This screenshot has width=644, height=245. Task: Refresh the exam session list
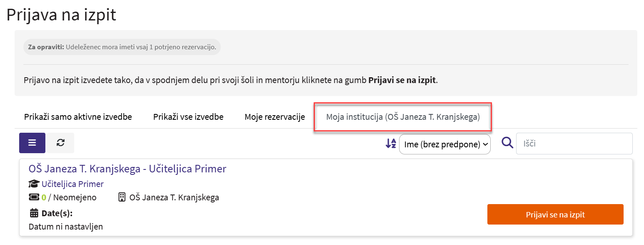click(60, 143)
